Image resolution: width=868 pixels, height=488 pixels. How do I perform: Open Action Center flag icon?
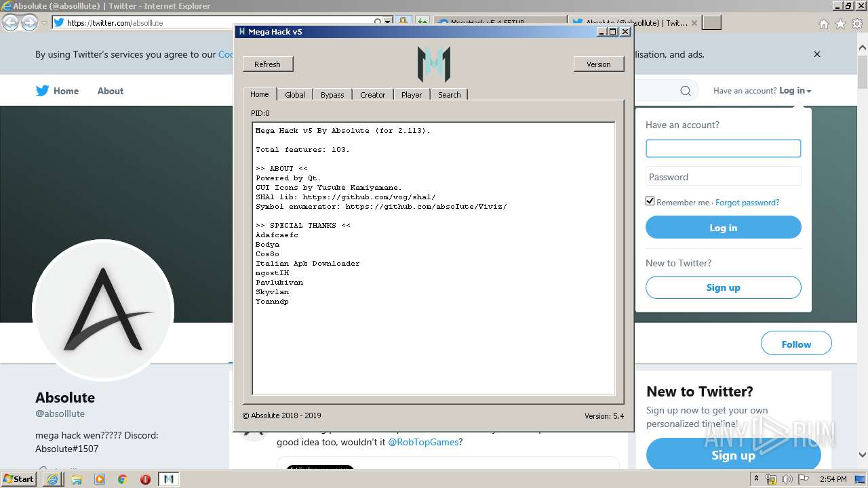coord(803,479)
